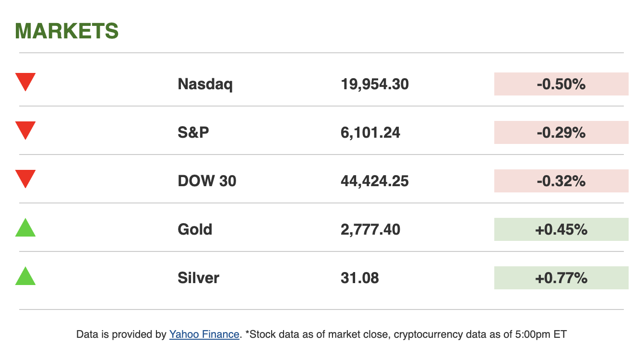Select the DOW 30 -0.32% change badge
Screen dimensions: 644x357
click(561, 181)
